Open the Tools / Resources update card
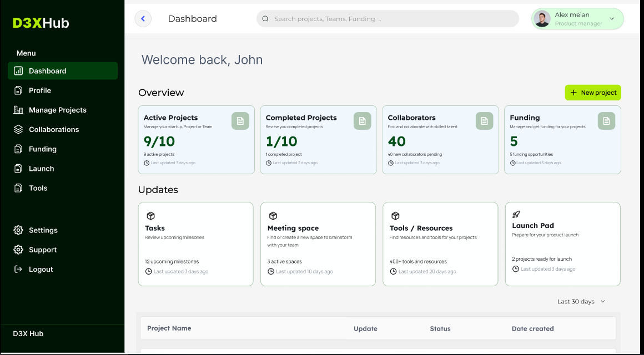This screenshot has width=644, height=355. coord(440,244)
